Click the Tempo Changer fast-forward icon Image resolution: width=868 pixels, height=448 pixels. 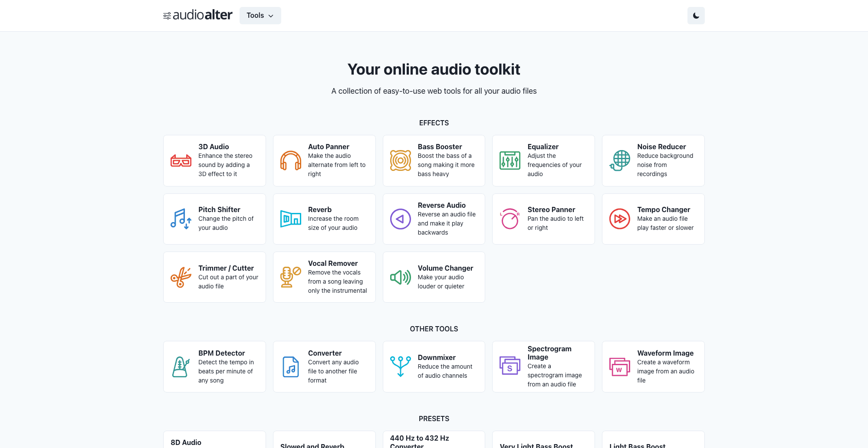[x=620, y=219]
